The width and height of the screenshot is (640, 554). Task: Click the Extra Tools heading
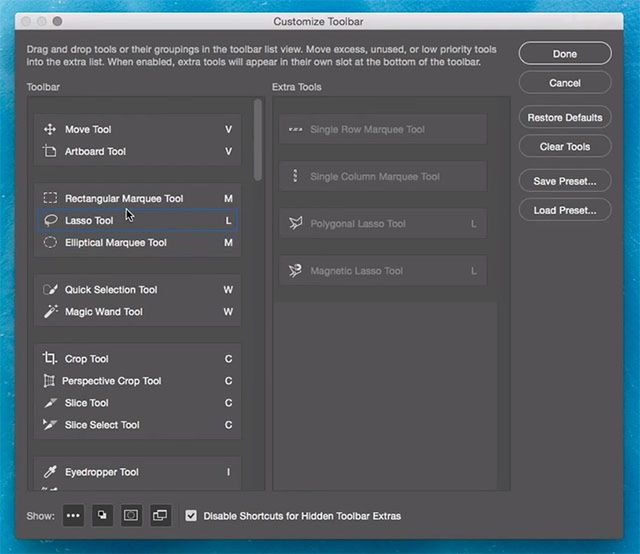(297, 87)
